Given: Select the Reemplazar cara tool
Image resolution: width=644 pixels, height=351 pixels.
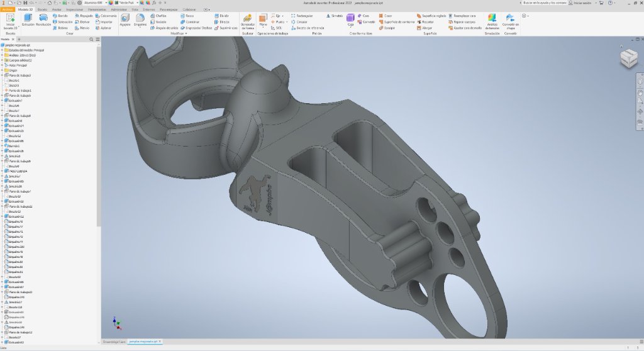Looking at the screenshot, I should [x=462, y=16].
